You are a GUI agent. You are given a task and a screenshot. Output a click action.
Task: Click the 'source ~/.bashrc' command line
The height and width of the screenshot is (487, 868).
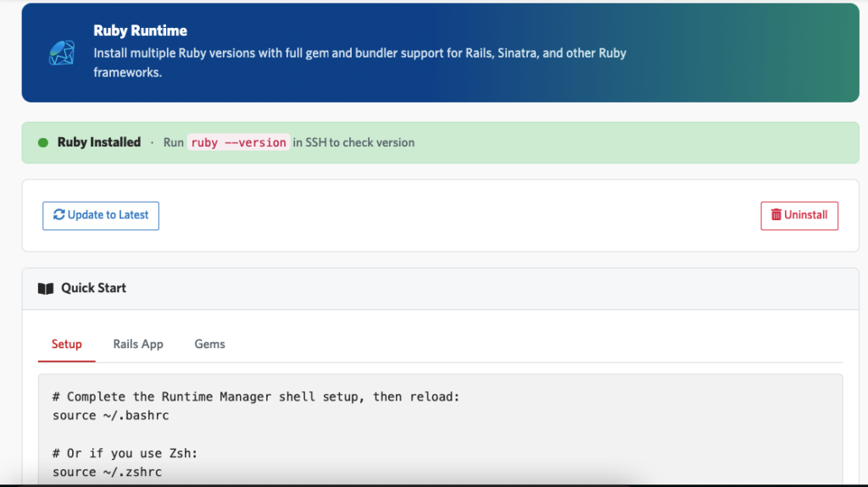[111, 416]
